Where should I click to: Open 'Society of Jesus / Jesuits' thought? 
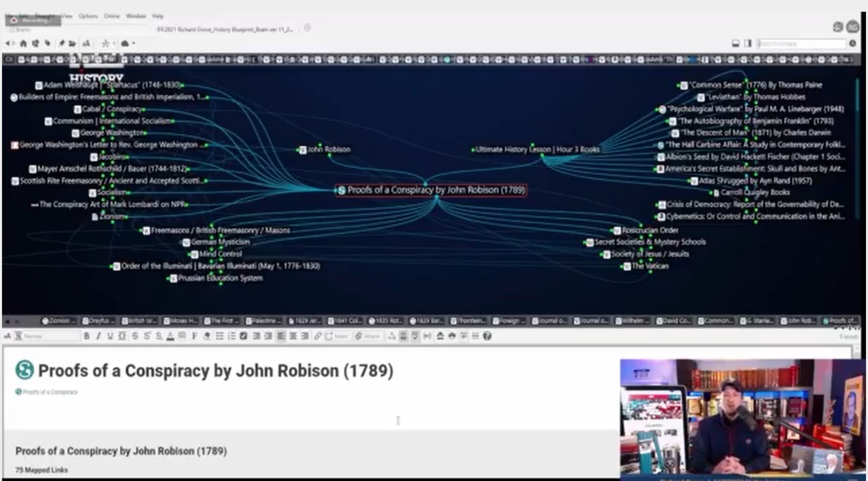coord(646,254)
